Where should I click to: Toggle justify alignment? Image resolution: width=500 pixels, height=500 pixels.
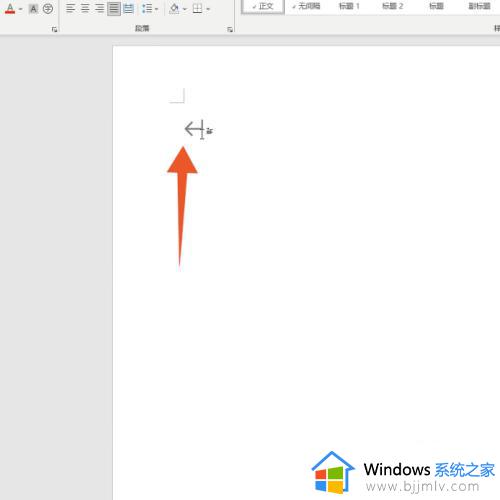pyautogui.click(x=114, y=8)
